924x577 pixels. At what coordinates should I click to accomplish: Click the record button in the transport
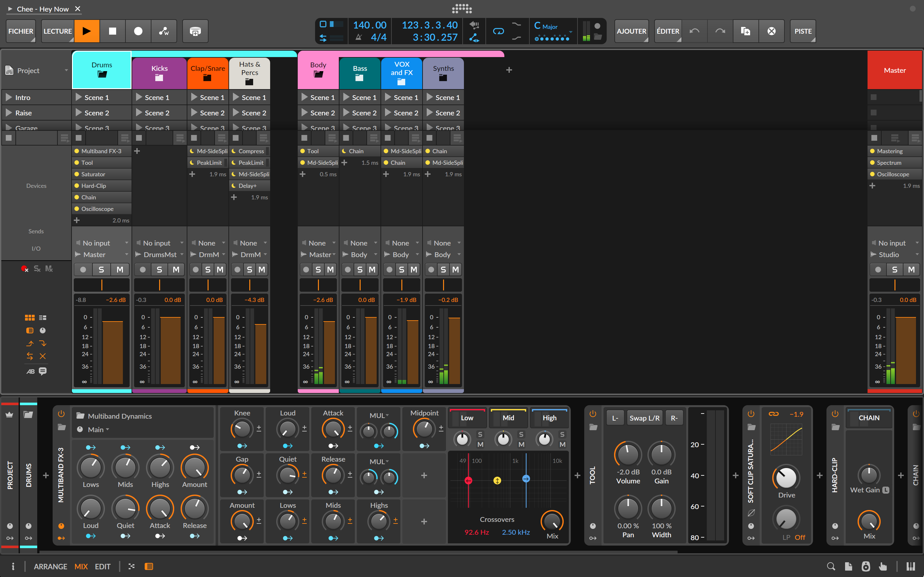(x=138, y=31)
